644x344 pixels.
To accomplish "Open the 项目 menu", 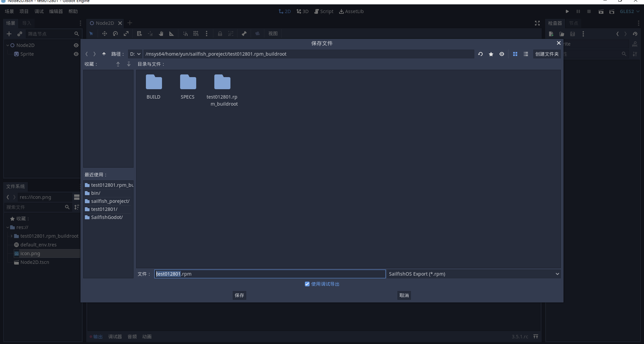I will 24,11.
